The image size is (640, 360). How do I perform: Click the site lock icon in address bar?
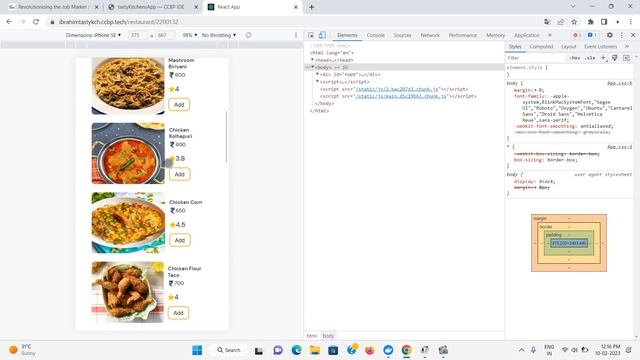[x=52, y=22]
